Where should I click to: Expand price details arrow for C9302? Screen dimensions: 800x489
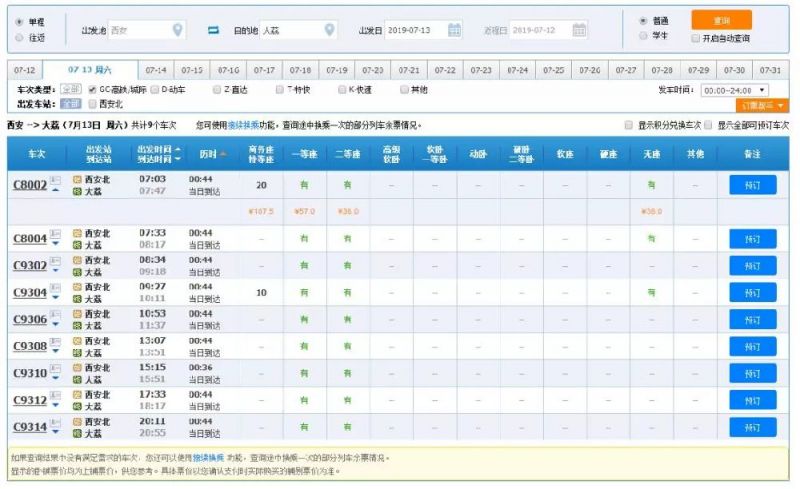pos(56,271)
